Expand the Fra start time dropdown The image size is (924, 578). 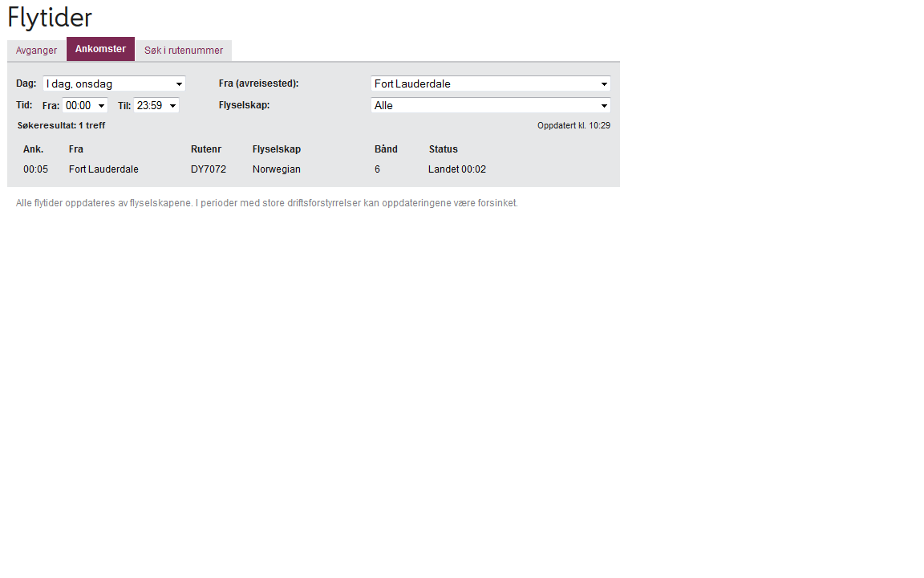[x=85, y=105]
